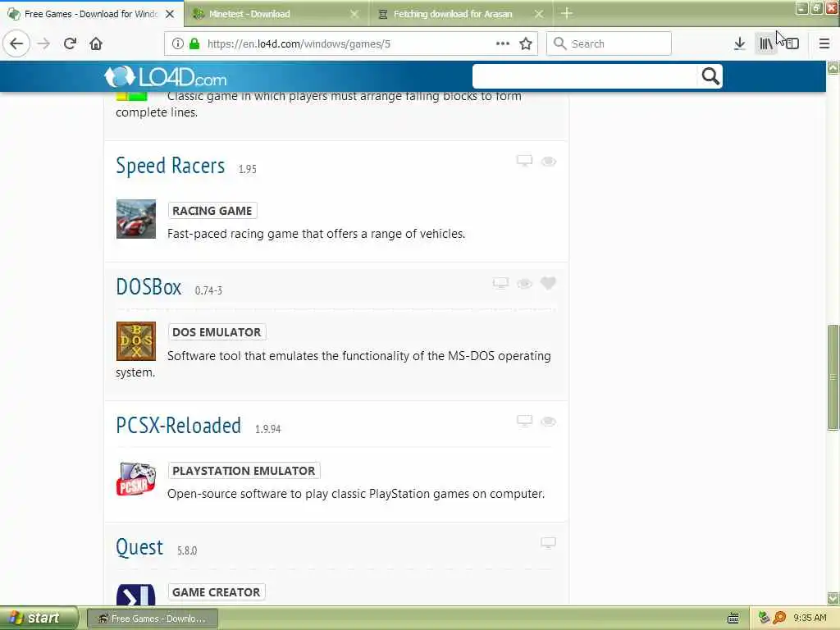Open the browser home page
The width and height of the screenshot is (840, 630).
click(x=96, y=43)
